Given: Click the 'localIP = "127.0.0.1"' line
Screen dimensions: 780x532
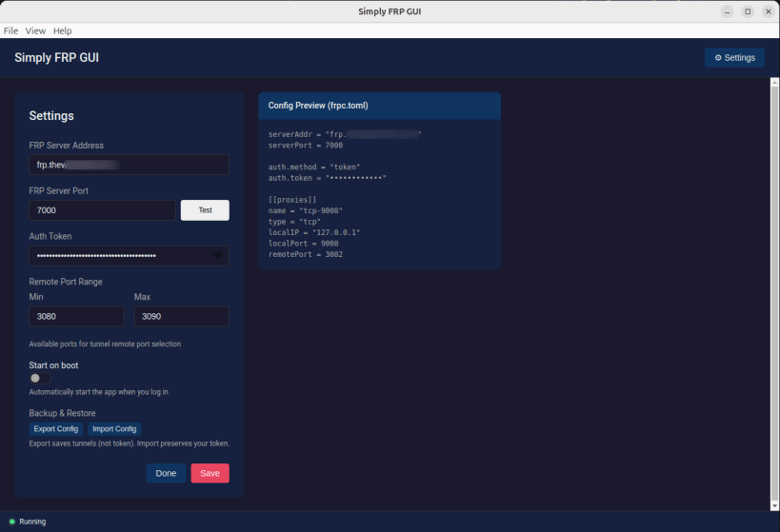Looking at the screenshot, I should (x=314, y=232).
